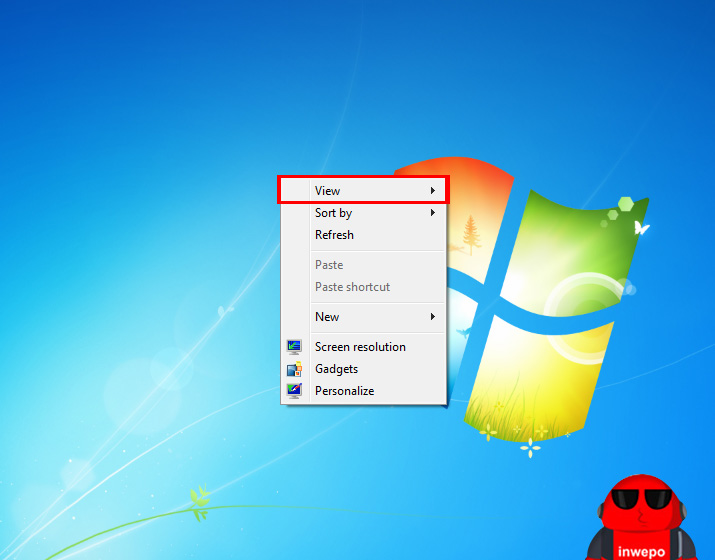Expand the arrow beside New

(433, 316)
